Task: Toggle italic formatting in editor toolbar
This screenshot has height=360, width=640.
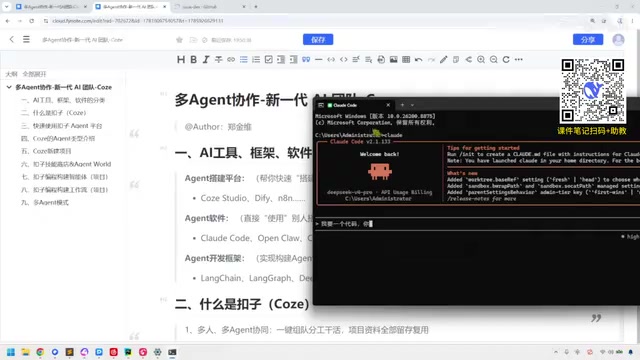Action: pyautogui.click(x=206, y=60)
